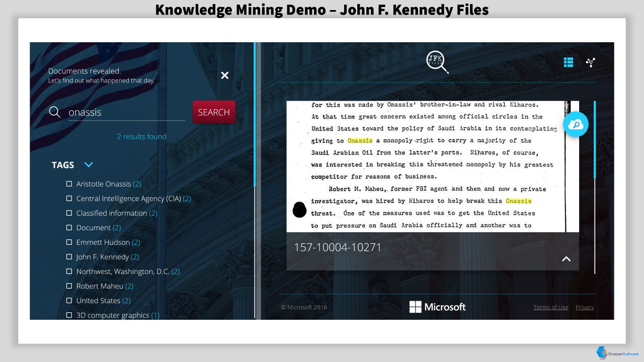Viewport: 644px width, 362px height.
Task: Click the Microsoft logo in footer
Action: pyautogui.click(x=437, y=307)
